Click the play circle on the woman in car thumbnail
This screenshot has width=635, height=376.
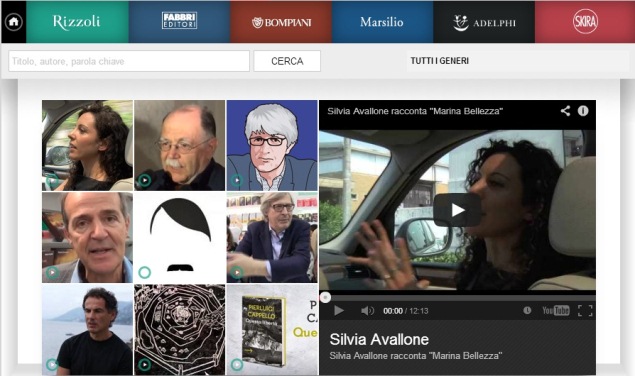tap(52, 180)
